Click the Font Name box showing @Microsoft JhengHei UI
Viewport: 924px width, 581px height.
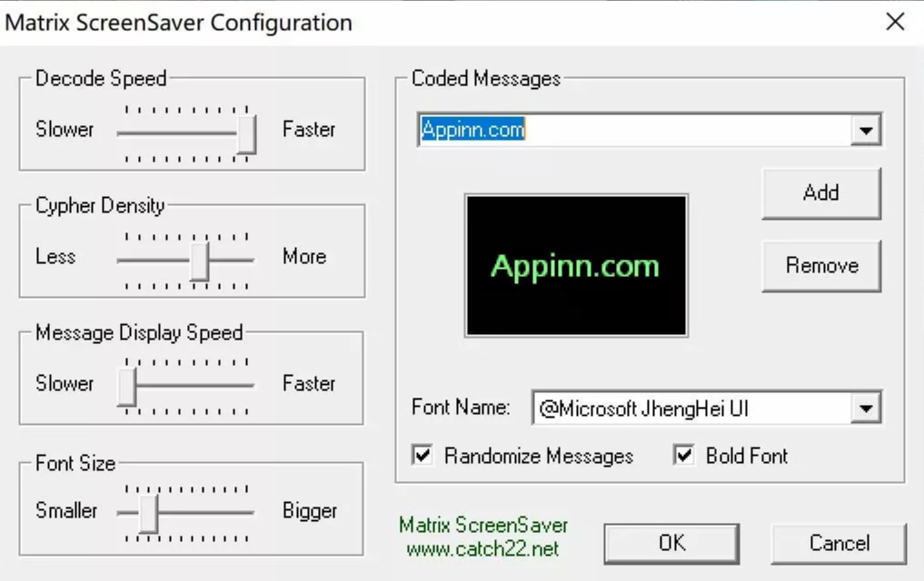pyautogui.click(x=691, y=409)
